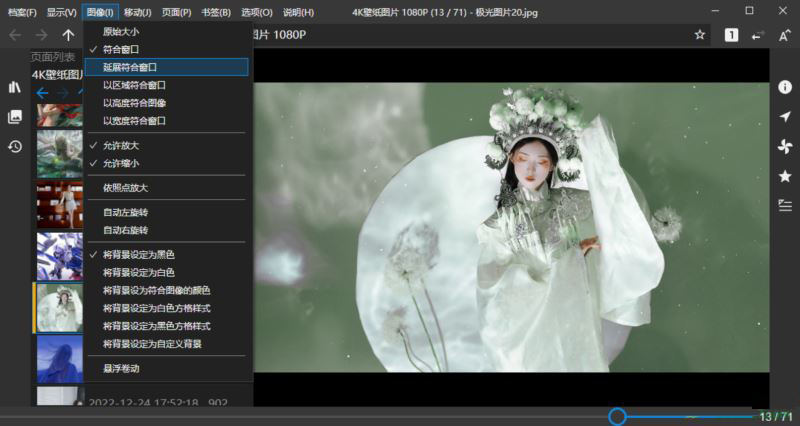Screen dimensions: 800x426
Task: Select the green forest creature thumbnail
Action: 60,154
